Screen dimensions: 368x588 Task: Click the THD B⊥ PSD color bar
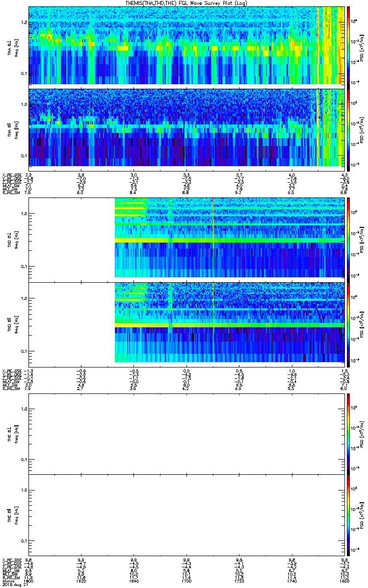pos(348,240)
